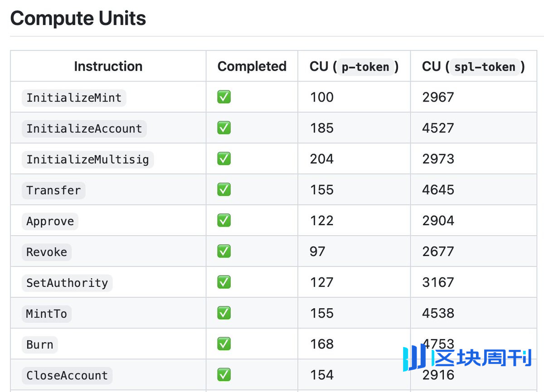Click the green checkmark in the InitializeMint row
Screen dimensions: 544x392
(x=224, y=97)
